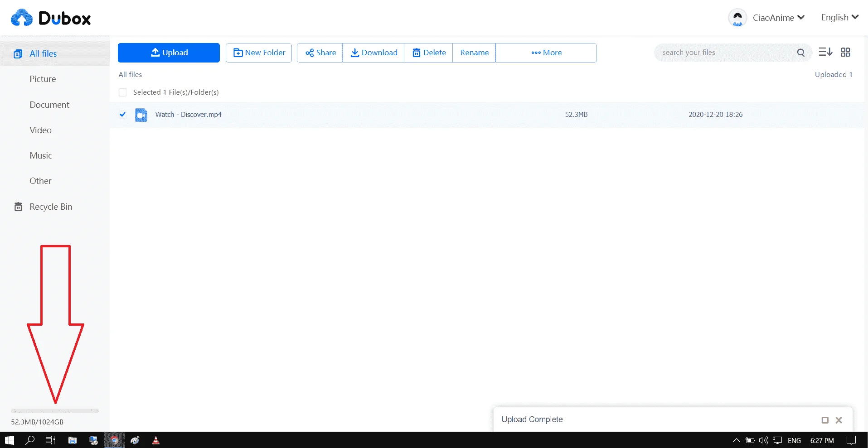
Task: Switch to grid view icon
Action: click(x=845, y=52)
